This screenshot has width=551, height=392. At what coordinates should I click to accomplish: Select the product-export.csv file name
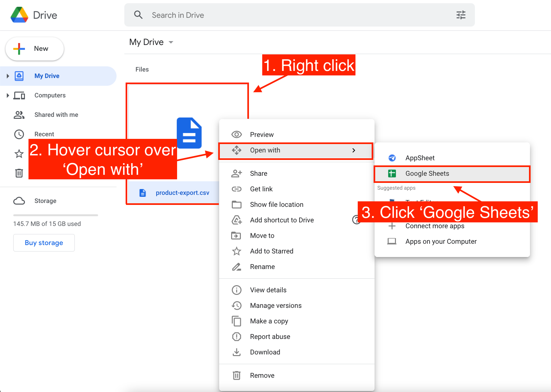pos(183,193)
